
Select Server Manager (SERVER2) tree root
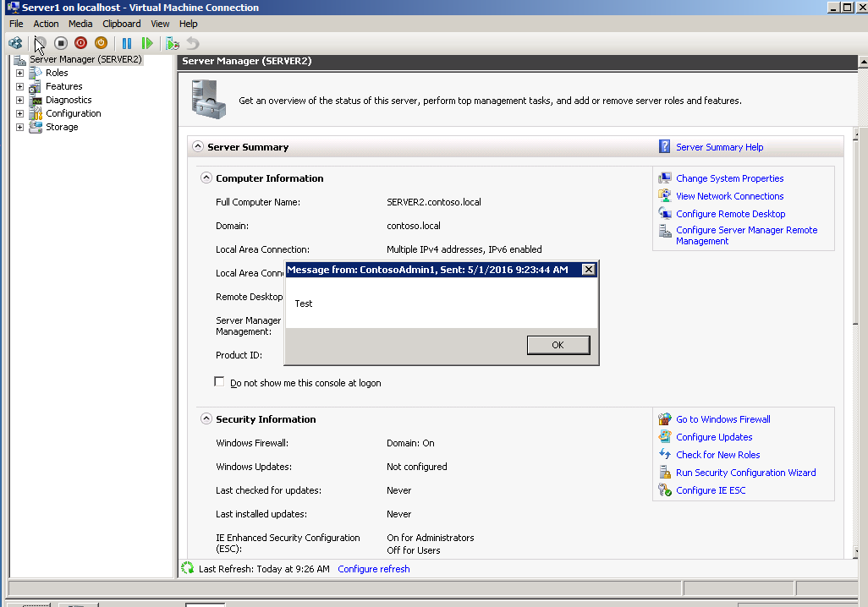[x=85, y=59]
